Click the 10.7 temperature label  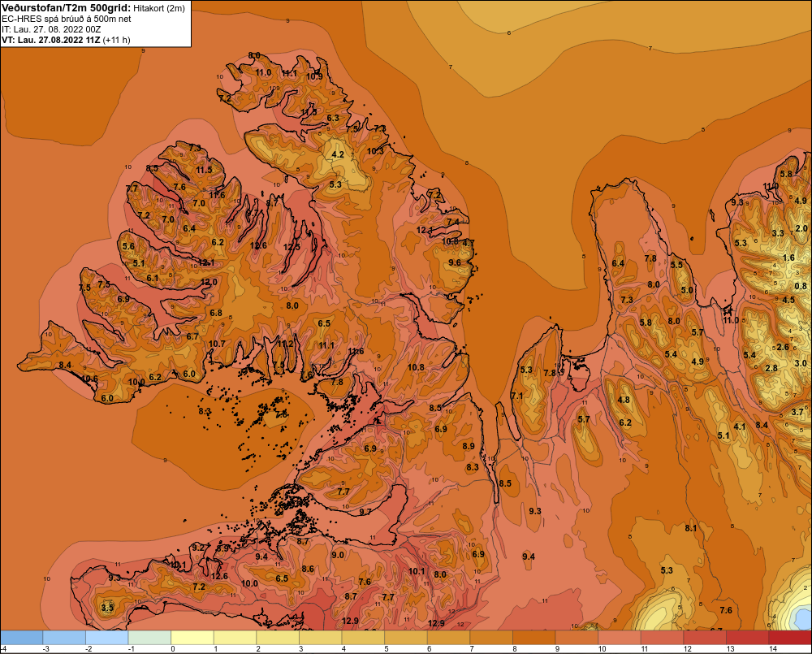point(217,344)
